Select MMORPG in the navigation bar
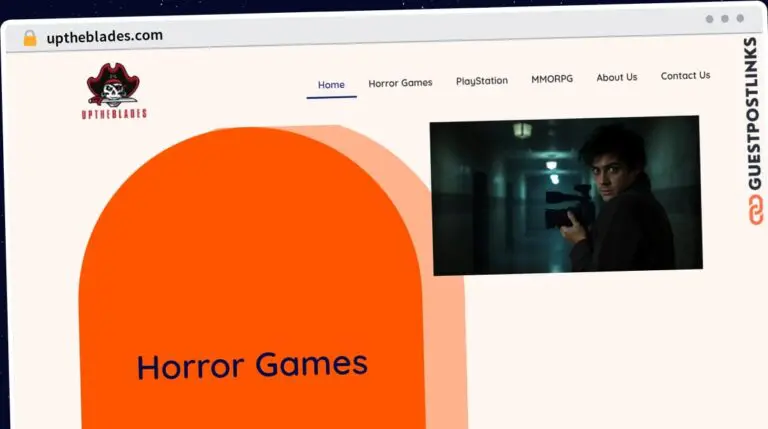Screen dimensions: 768x429 coord(552,79)
